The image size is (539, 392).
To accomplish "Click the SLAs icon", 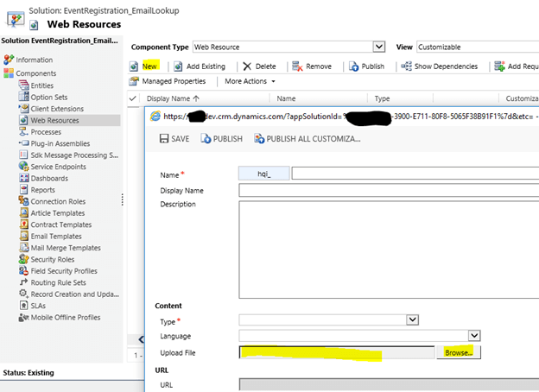I will click(23, 306).
